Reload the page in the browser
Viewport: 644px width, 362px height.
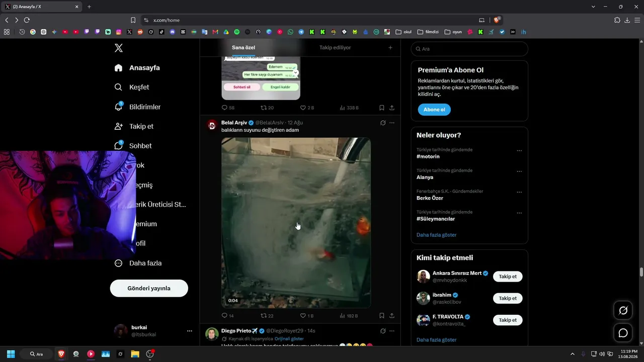click(x=27, y=20)
